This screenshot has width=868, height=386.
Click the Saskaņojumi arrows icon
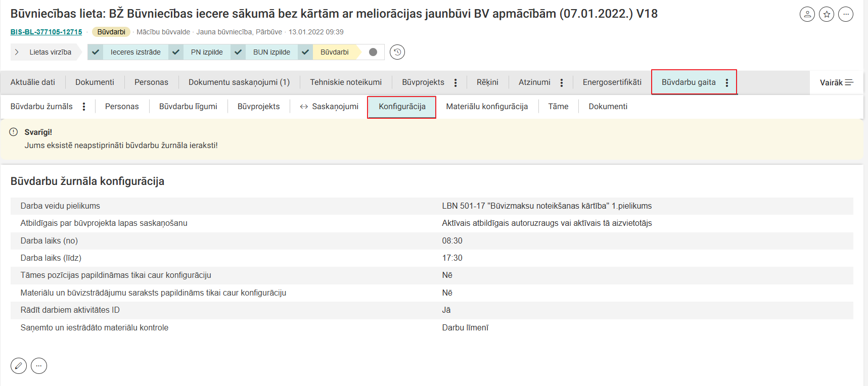[304, 107]
